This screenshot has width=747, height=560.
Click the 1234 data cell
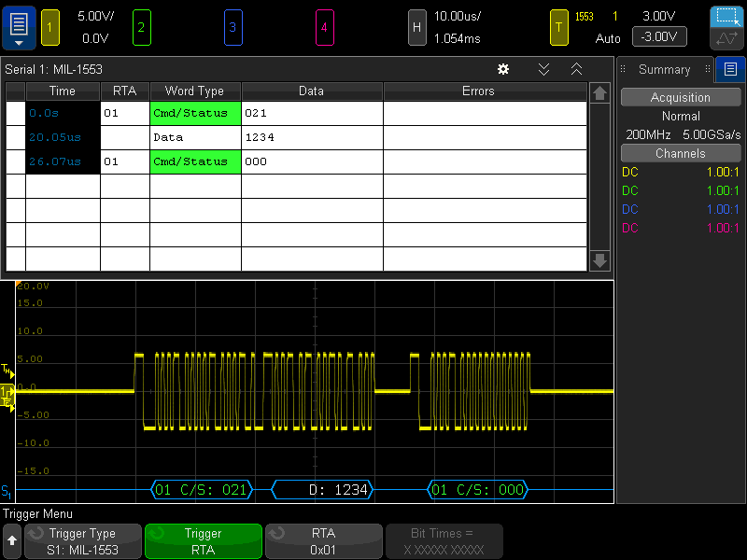pos(312,137)
